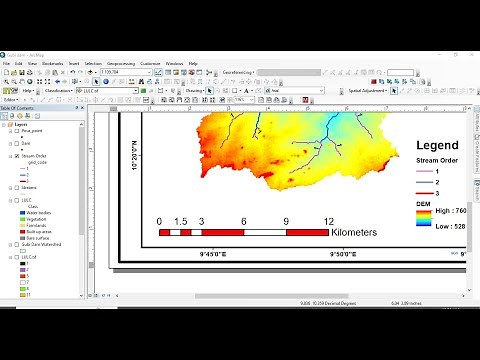The width and height of the screenshot is (480, 360).
Task: Collapse the LULC layer legend
Action: (11, 200)
